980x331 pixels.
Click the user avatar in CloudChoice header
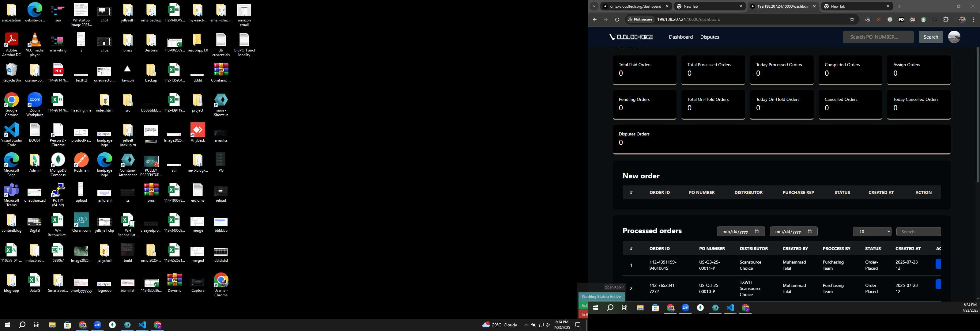pos(954,37)
